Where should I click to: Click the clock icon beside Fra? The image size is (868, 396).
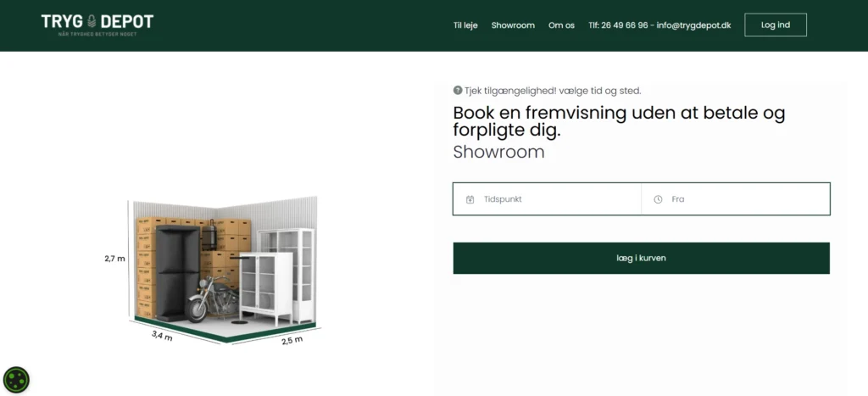[658, 199]
